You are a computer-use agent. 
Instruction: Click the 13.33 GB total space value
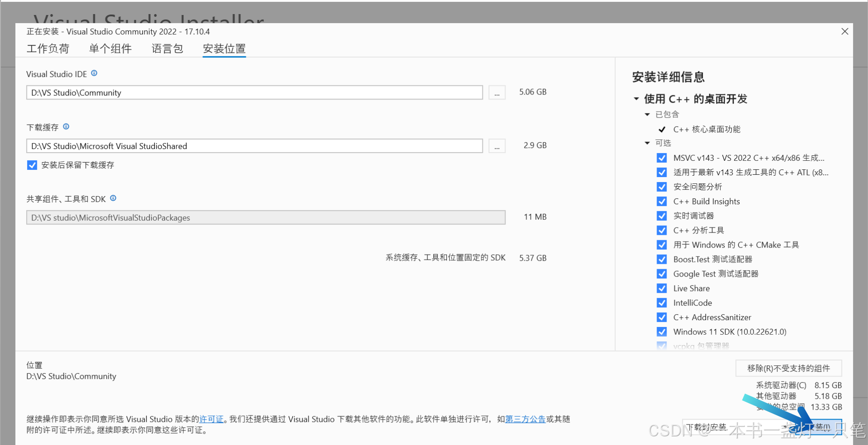(826, 407)
